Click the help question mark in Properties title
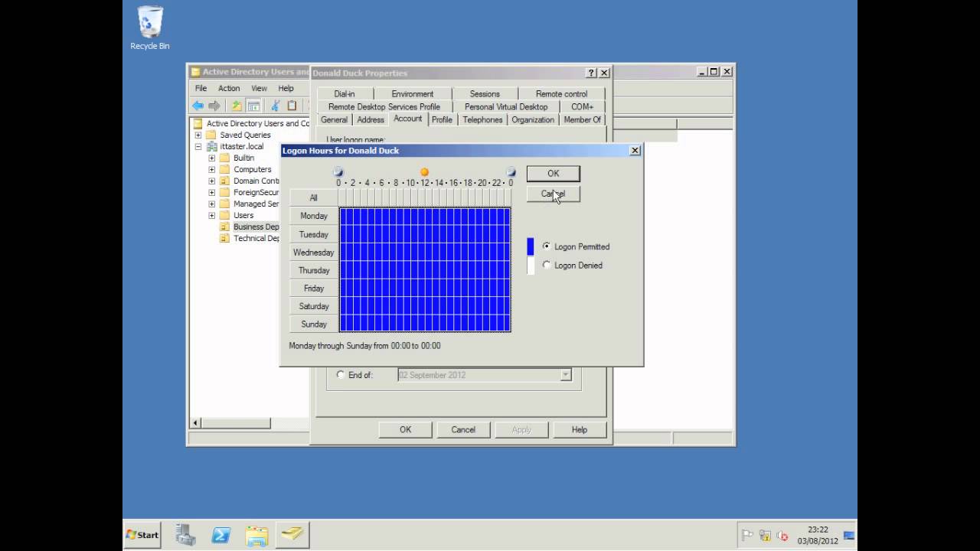This screenshot has height=551, width=980. coord(591,73)
